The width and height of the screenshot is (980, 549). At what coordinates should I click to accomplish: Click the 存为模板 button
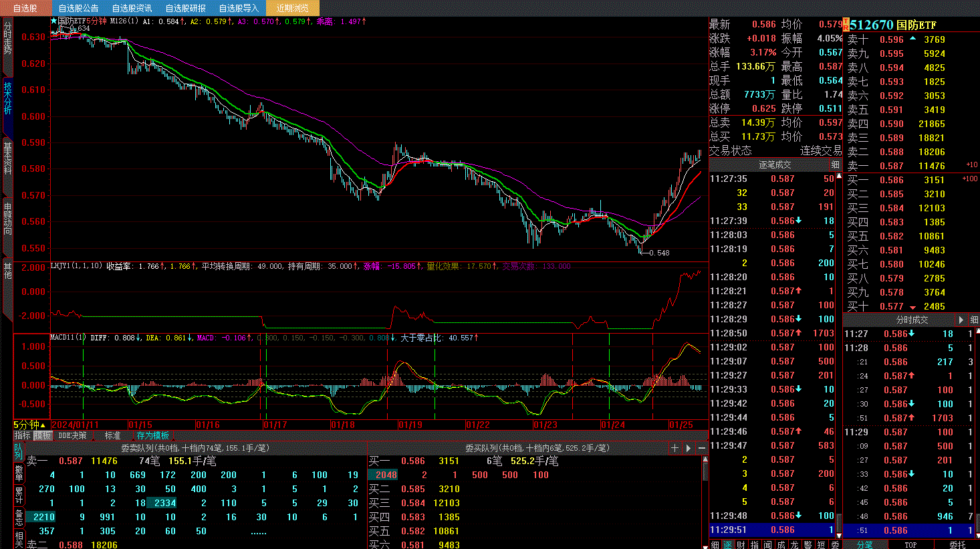[153, 435]
